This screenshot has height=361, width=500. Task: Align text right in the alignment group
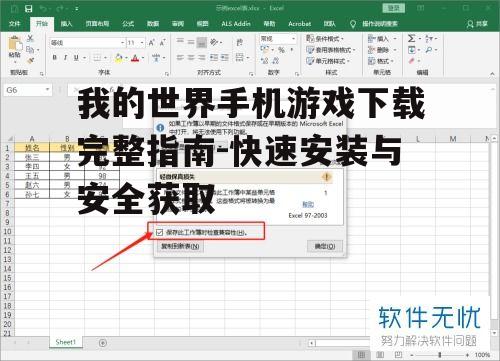pyautogui.click(x=202, y=58)
